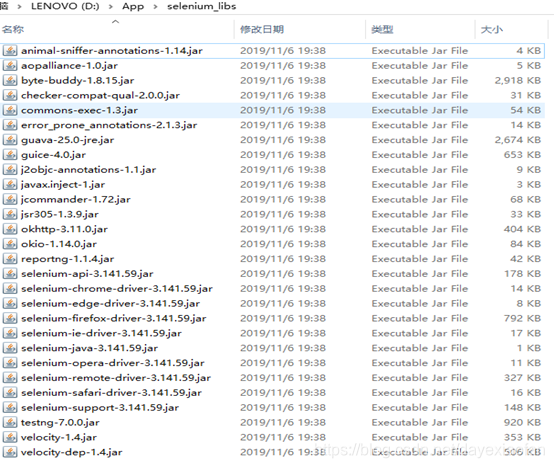Expand the chevron after App in breadcrumb
This screenshot has width=554, height=468.
point(155,6)
